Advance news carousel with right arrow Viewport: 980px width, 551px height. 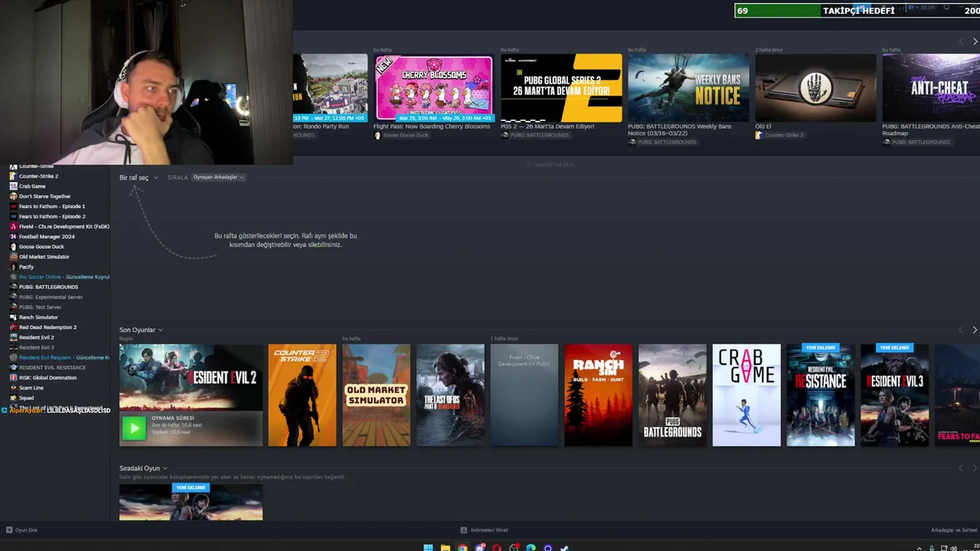[x=975, y=41]
